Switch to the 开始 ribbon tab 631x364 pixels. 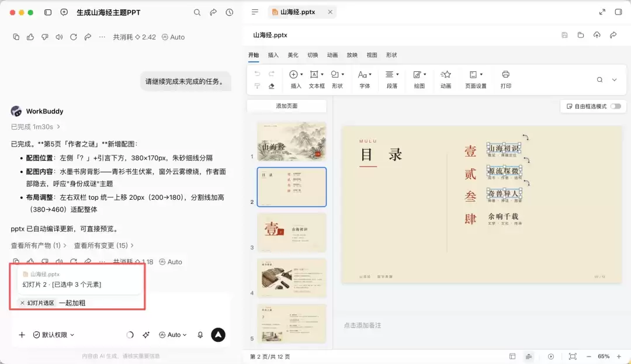pyautogui.click(x=254, y=55)
